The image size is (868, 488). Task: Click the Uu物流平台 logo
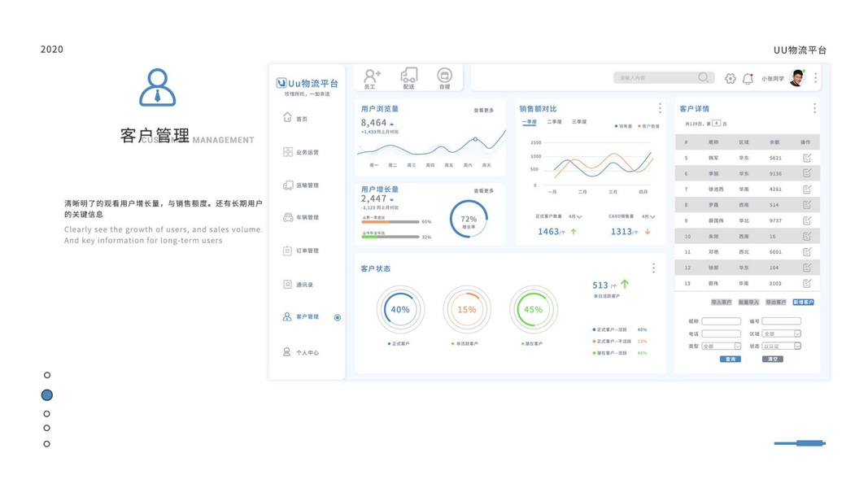point(308,84)
